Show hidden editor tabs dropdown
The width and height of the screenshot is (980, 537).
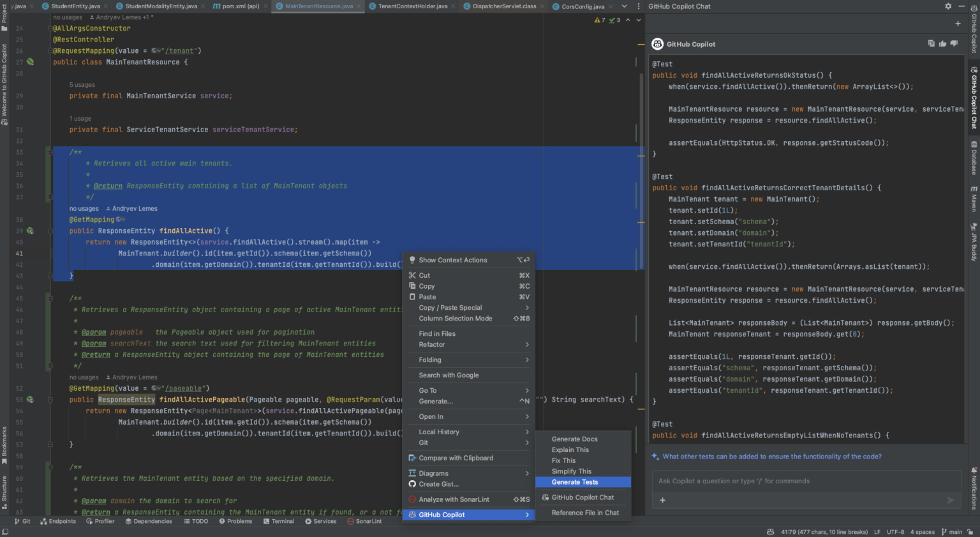624,6
